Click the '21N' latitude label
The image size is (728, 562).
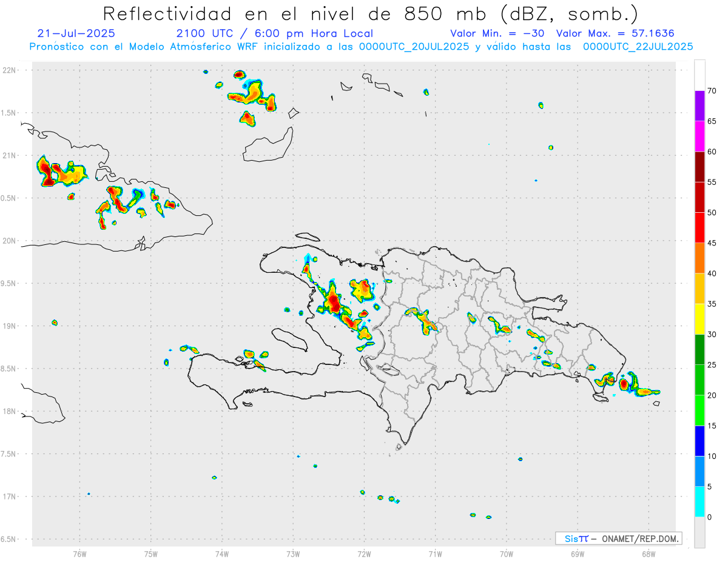[x=10, y=155]
